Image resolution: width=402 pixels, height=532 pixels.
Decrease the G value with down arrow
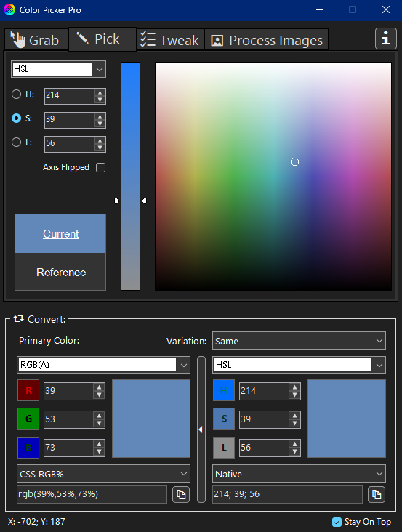[x=99, y=423]
